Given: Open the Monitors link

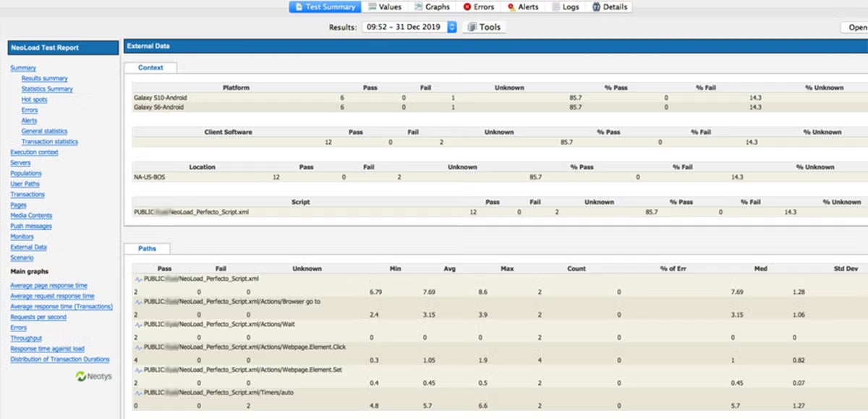Looking at the screenshot, I should (x=22, y=237).
